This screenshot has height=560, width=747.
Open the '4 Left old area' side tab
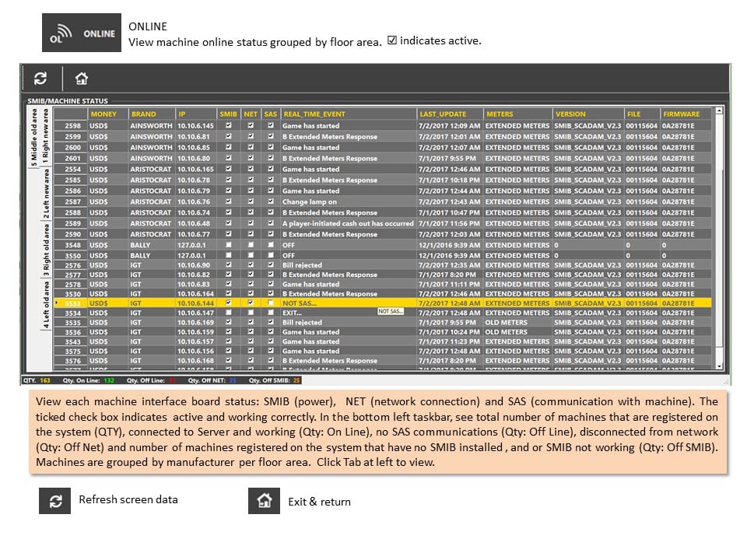[x=46, y=305]
